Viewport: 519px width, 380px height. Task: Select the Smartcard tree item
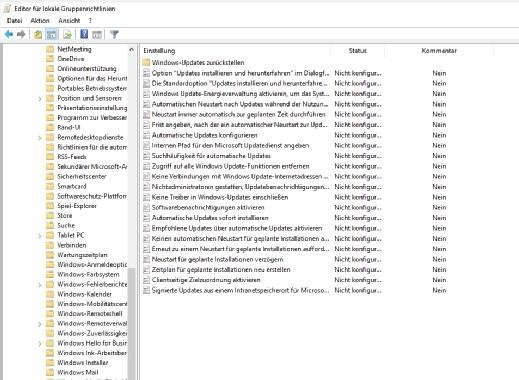(72, 186)
